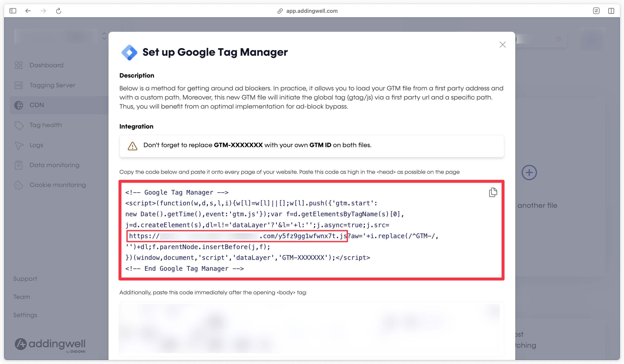Click the 'Integration' heading

[136, 126]
